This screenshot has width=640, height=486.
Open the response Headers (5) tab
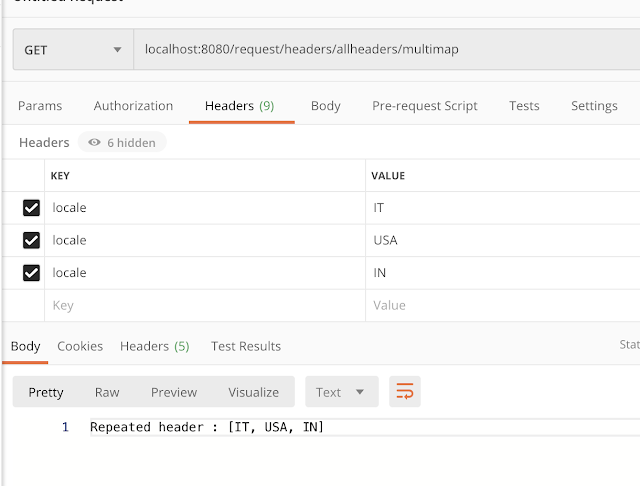point(154,346)
